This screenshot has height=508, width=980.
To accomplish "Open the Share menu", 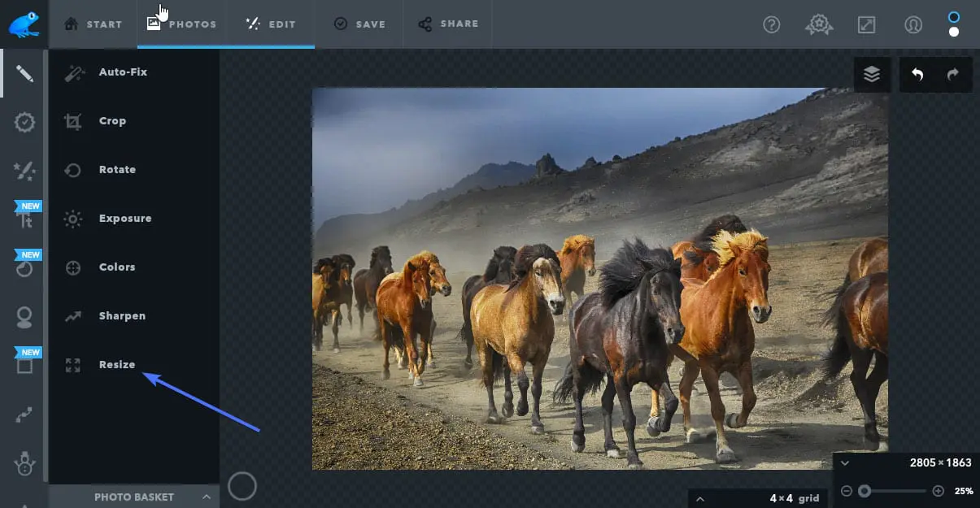I will [x=448, y=24].
